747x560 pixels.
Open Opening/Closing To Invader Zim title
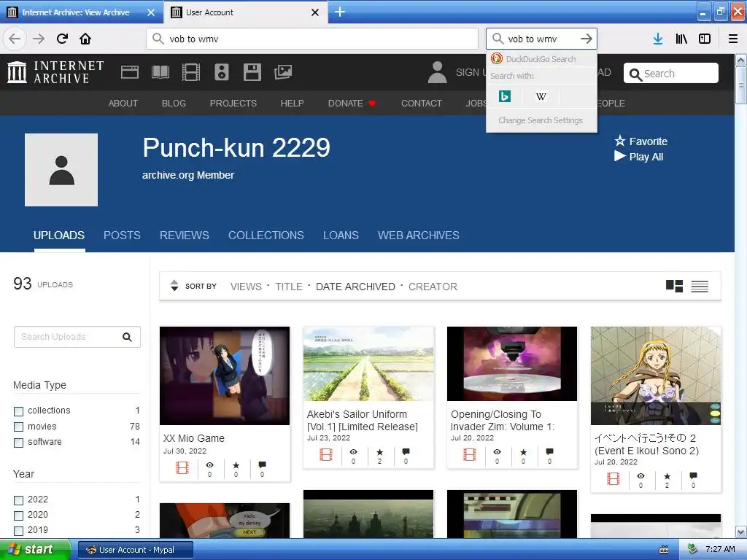click(503, 421)
